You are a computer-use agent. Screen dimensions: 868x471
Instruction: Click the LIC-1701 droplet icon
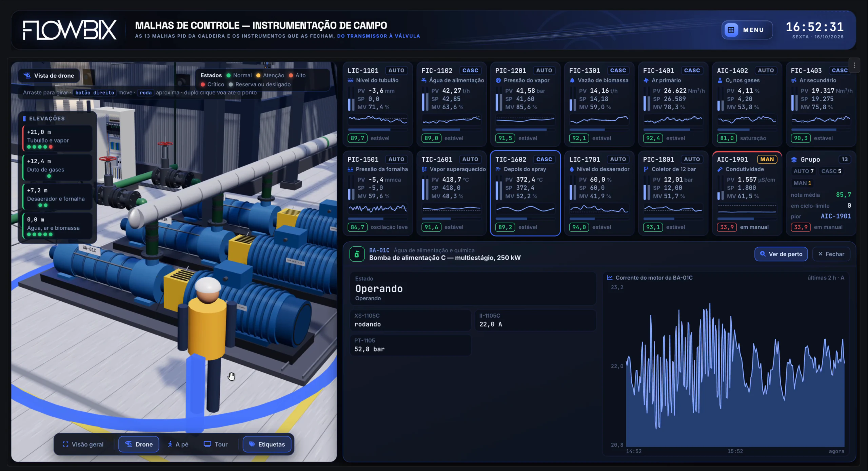point(572,169)
